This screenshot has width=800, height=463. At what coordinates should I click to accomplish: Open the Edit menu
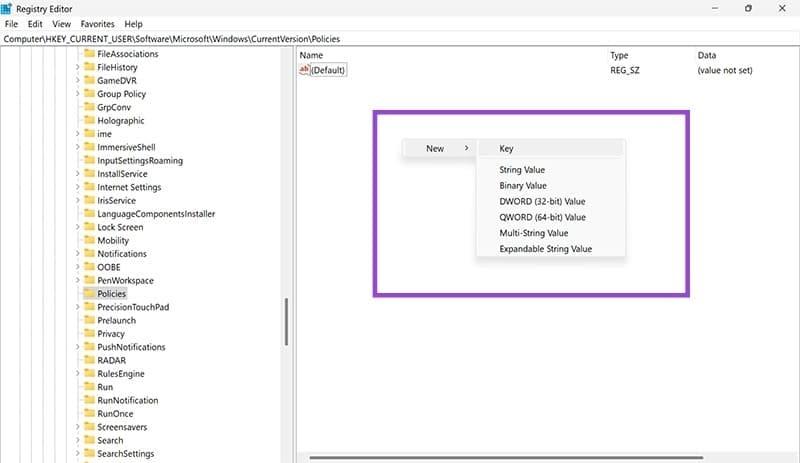point(36,24)
